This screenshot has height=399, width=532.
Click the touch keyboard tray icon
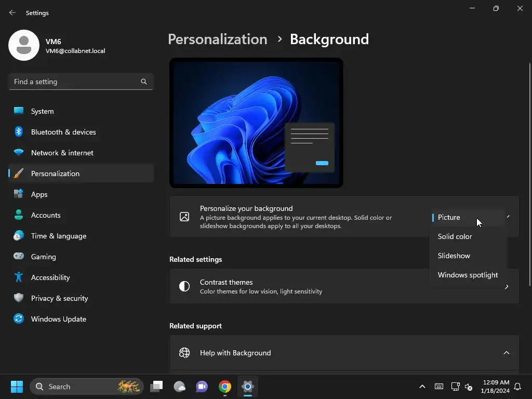438,387
